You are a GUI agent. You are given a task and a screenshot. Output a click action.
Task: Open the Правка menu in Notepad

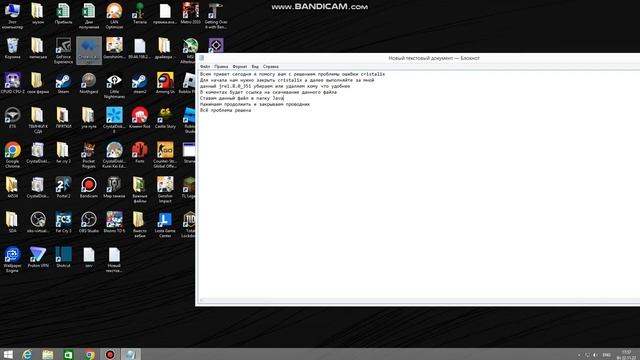tap(221, 67)
